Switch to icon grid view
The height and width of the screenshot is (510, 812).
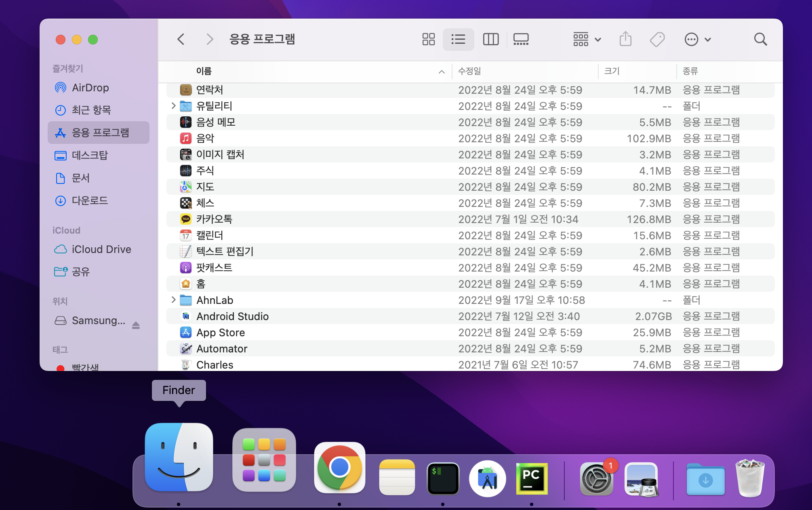pos(428,39)
